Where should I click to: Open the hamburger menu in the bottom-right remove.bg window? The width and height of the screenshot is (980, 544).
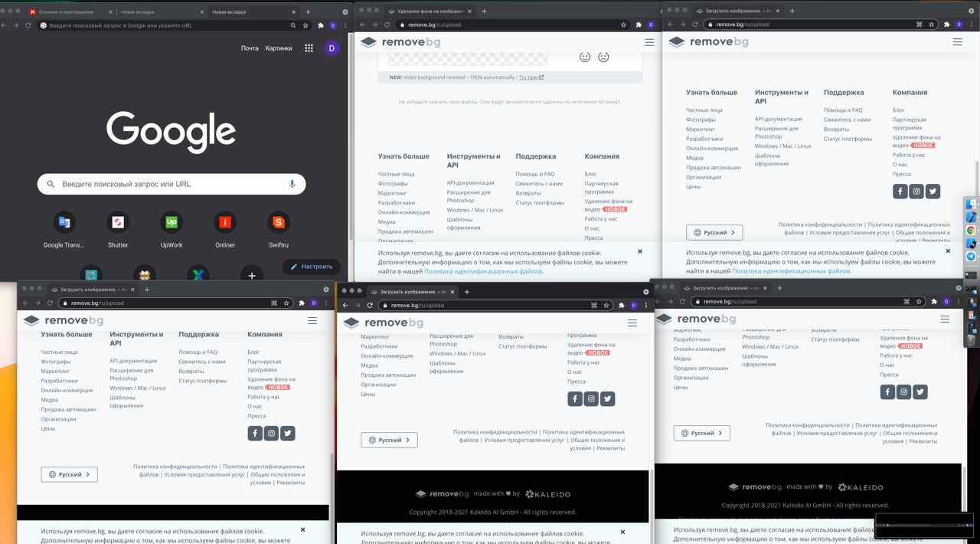(x=945, y=319)
